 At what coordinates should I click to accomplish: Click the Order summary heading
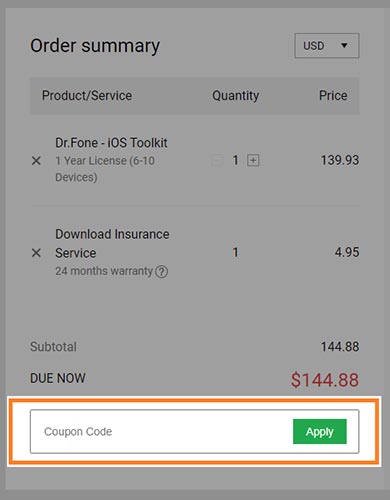click(95, 46)
